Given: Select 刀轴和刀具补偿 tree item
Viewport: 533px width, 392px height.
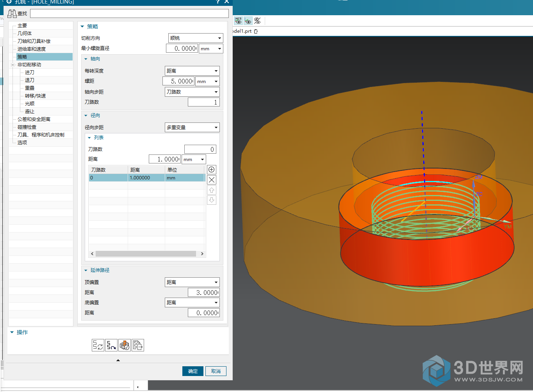Looking at the screenshot, I should point(34,41).
